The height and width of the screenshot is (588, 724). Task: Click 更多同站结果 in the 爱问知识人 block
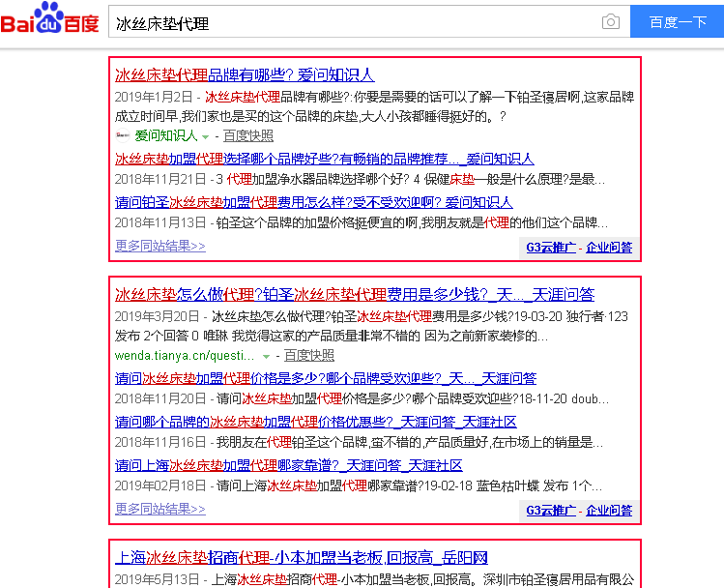[x=159, y=246]
